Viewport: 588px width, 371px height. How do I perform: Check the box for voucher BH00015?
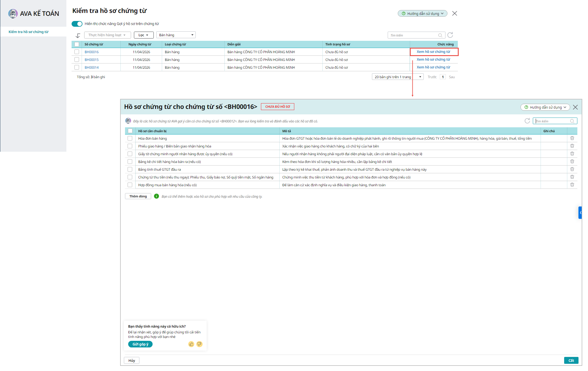coord(77,59)
